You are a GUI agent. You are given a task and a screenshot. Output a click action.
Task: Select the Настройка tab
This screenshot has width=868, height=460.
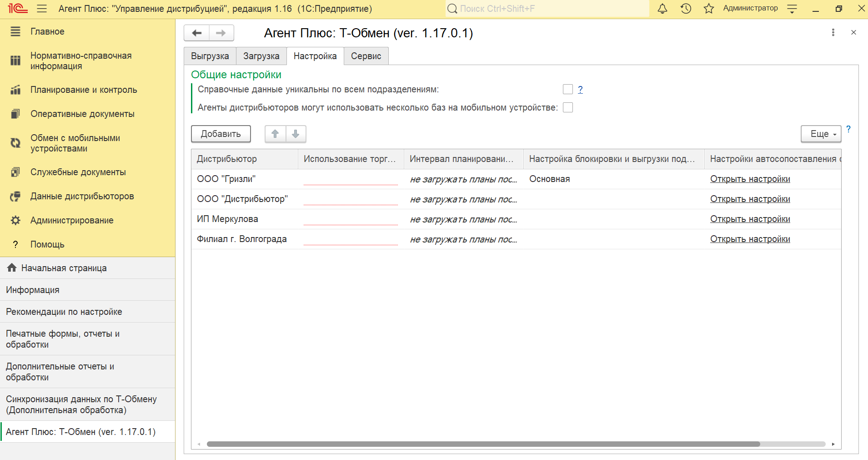(315, 56)
